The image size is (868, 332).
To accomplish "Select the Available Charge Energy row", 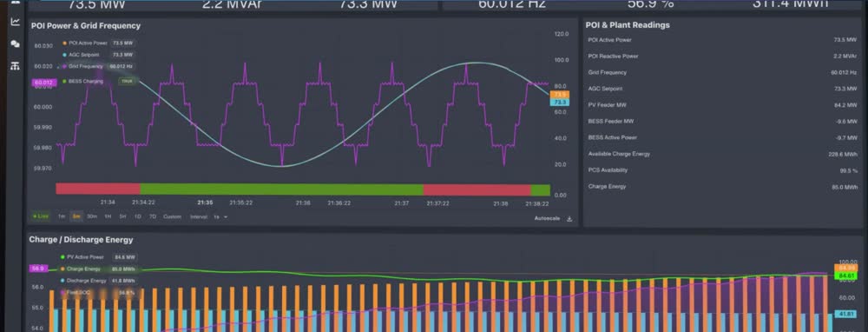I will point(722,154).
